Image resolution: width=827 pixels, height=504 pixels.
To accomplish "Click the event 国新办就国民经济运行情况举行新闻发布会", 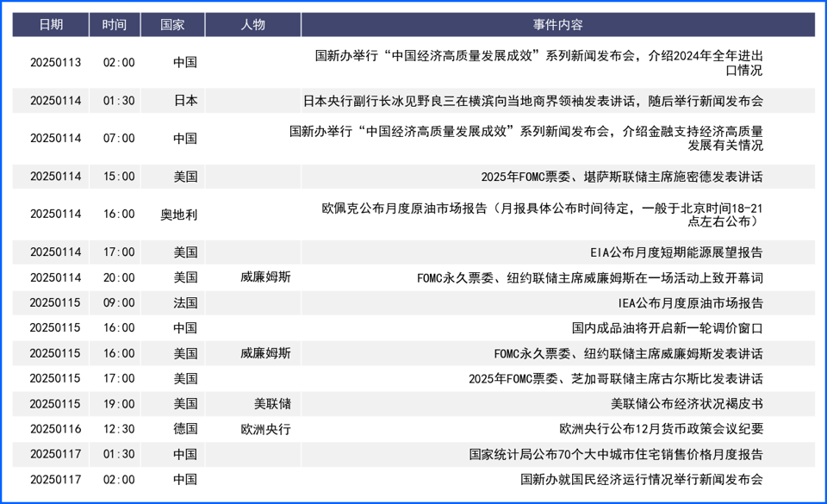I will point(642,480).
